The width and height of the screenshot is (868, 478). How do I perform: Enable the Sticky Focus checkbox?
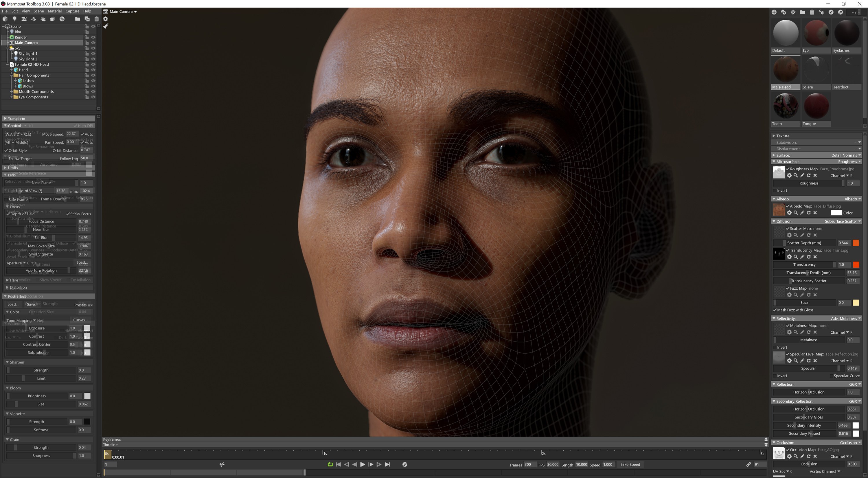[68, 214]
